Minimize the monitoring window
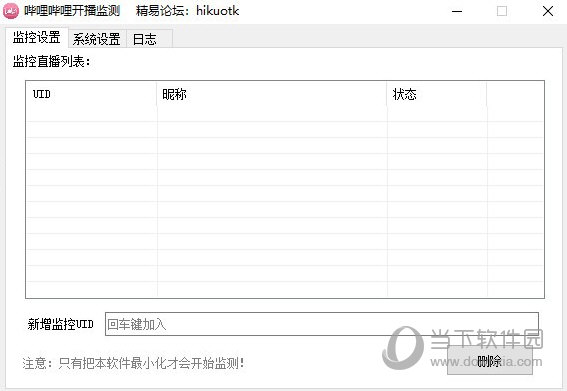This screenshot has width=567, height=391. pyautogui.click(x=457, y=11)
